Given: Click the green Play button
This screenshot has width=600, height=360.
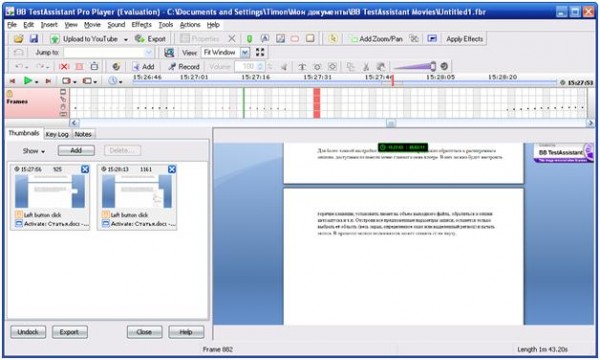Looking at the screenshot, I should pyautogui.click(x=28, y=81).
